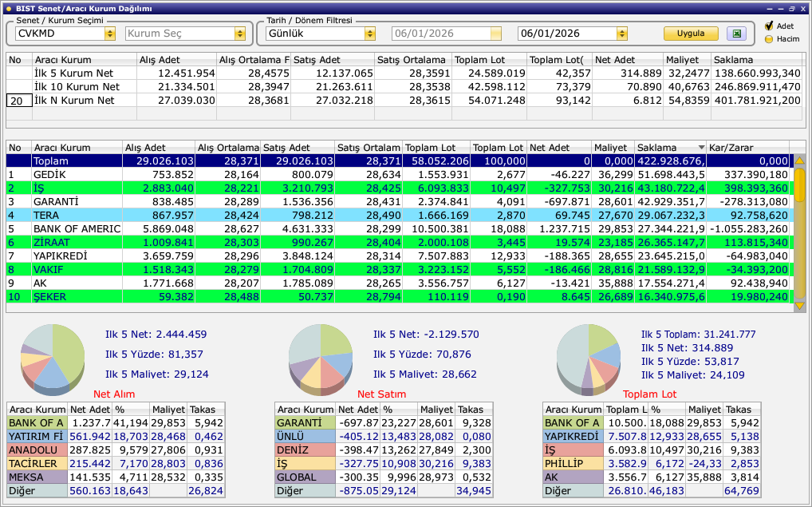Select the AK row in the broker table
This screenshot has height=507, width=812.
point(400,283)
